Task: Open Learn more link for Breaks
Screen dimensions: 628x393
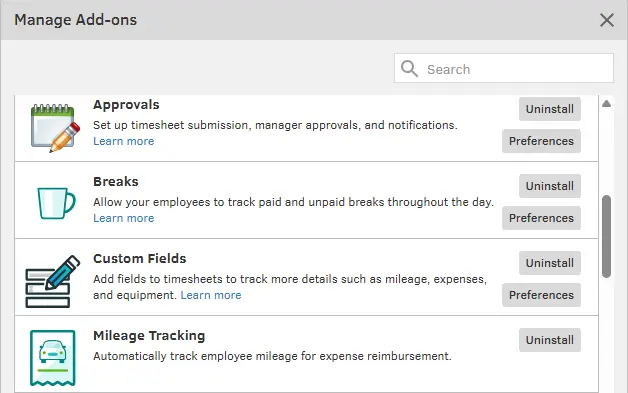Action: 123,218
